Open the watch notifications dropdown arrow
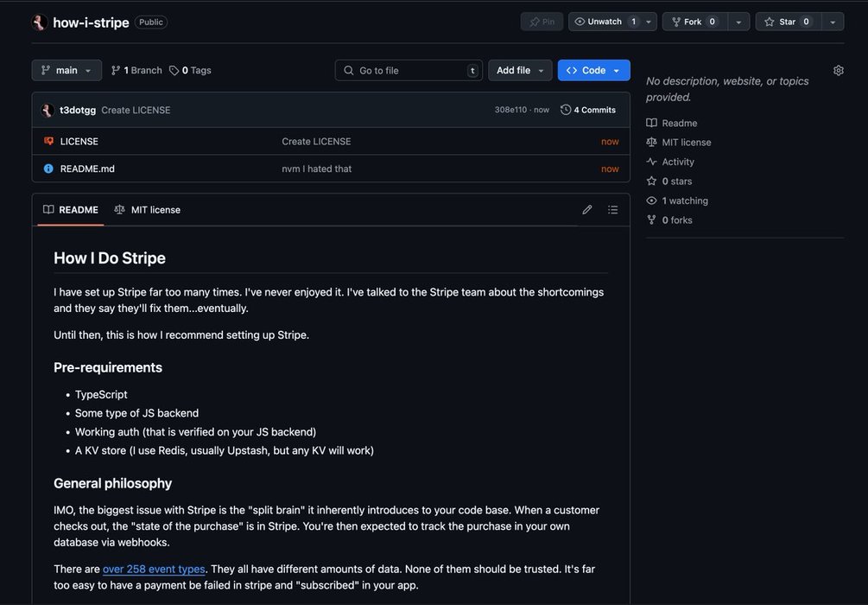 pos(649,22)
